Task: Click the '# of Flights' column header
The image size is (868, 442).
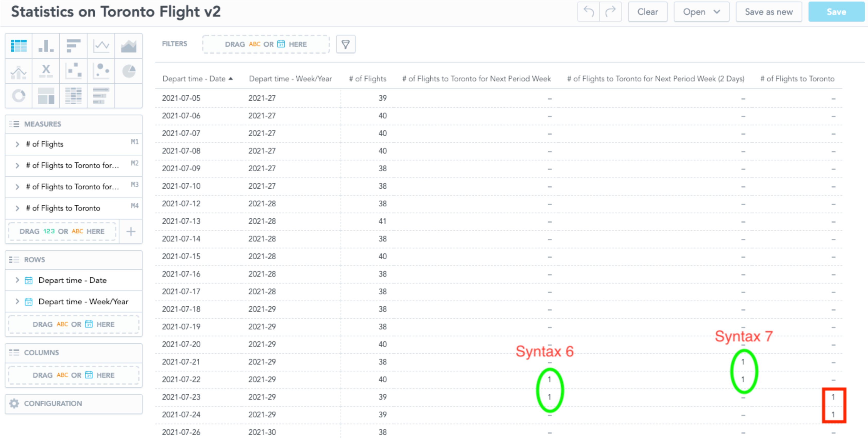Action: [x=367, y=79]
